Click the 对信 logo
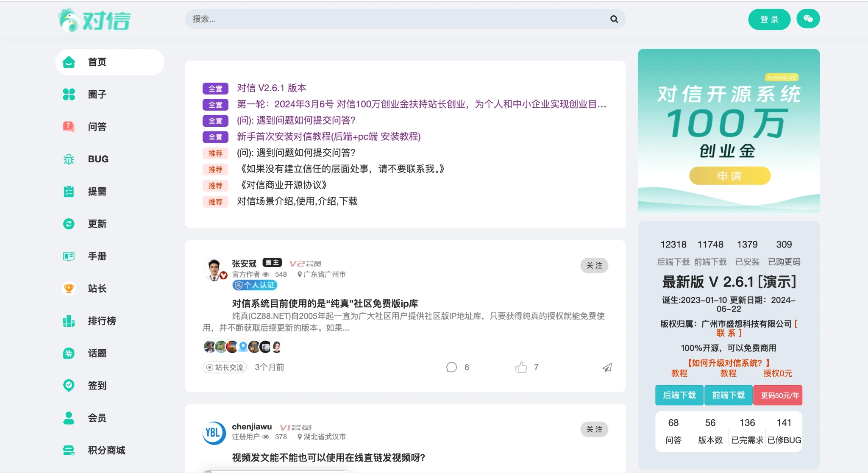The width and height of the screenshot is (868, 473). [94, 20]
